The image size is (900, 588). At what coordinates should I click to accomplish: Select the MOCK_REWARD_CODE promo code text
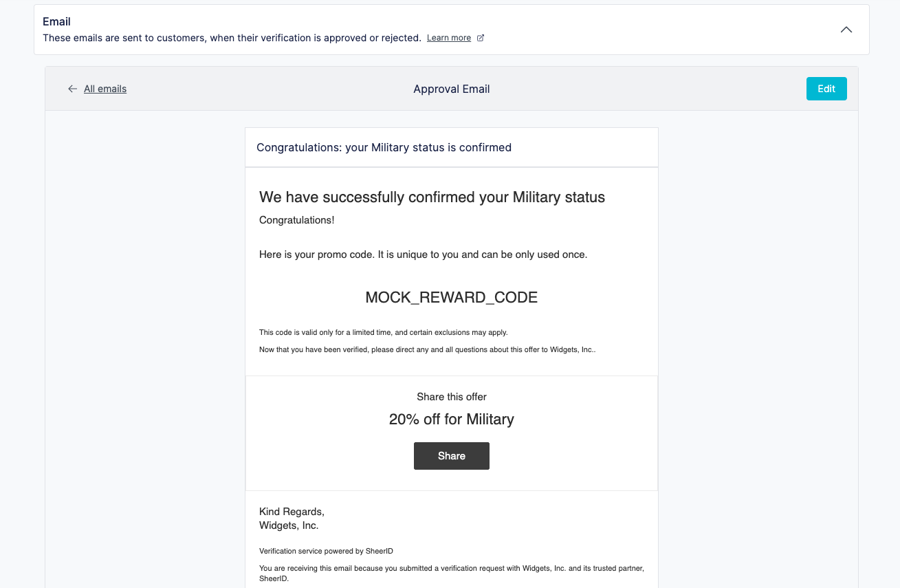(x=452, y=298)
